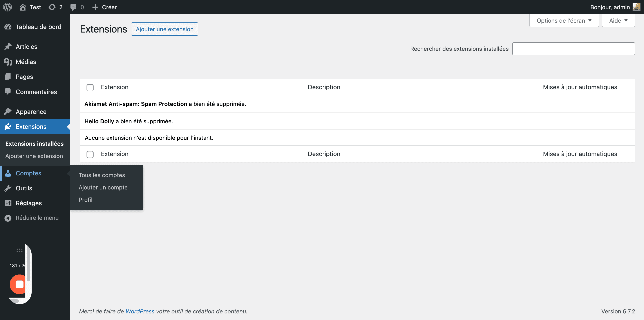The width and height of the screenshot is (644, 320).
Task: Click the Comptes user icon
Action: (8, 173)
